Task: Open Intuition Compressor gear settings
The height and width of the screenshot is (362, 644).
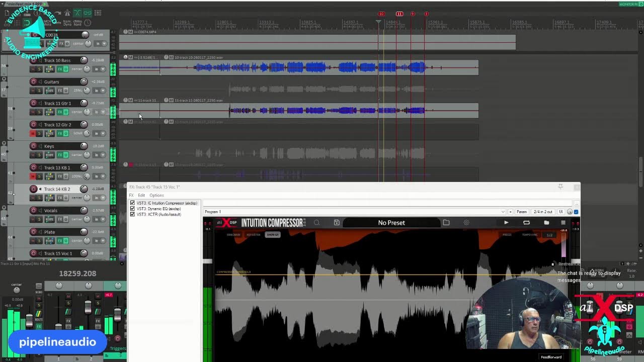Action: [x=466, y=222]
